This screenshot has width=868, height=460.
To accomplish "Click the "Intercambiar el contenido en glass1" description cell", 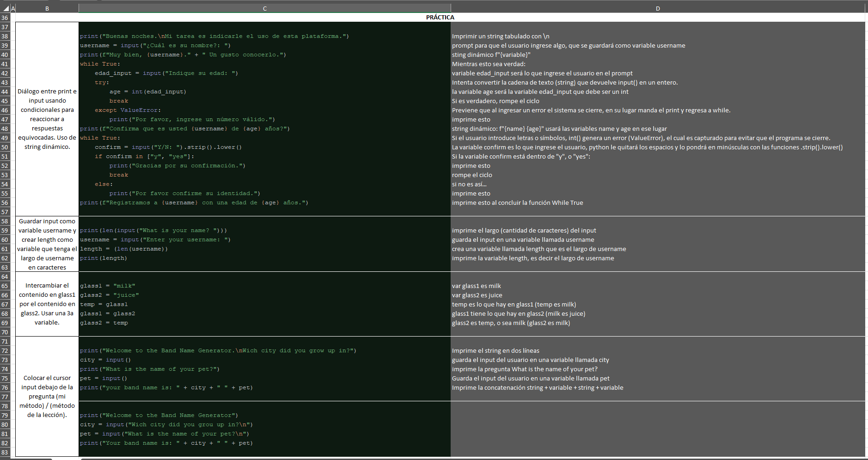I will (47, 304).
